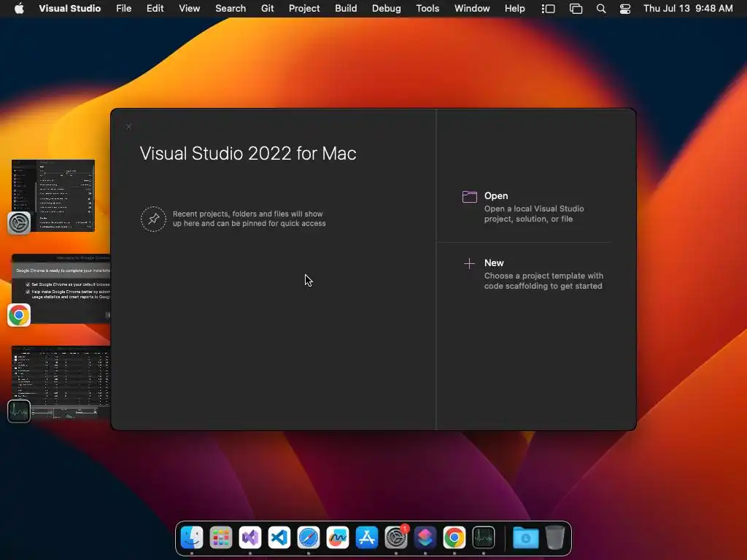This screenshot has width=747, height=560.
Task: Open Finder from the Dock
Action: pyautogui.click(x=192, y=537)
